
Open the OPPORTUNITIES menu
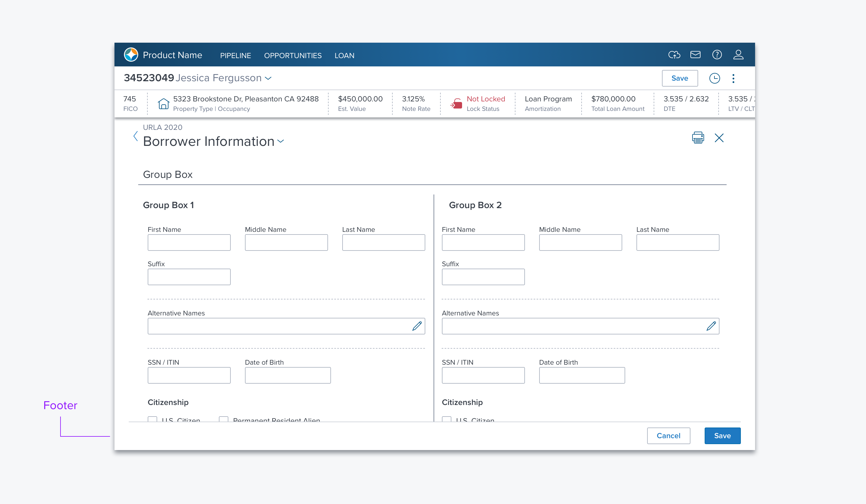click(293, 55)
